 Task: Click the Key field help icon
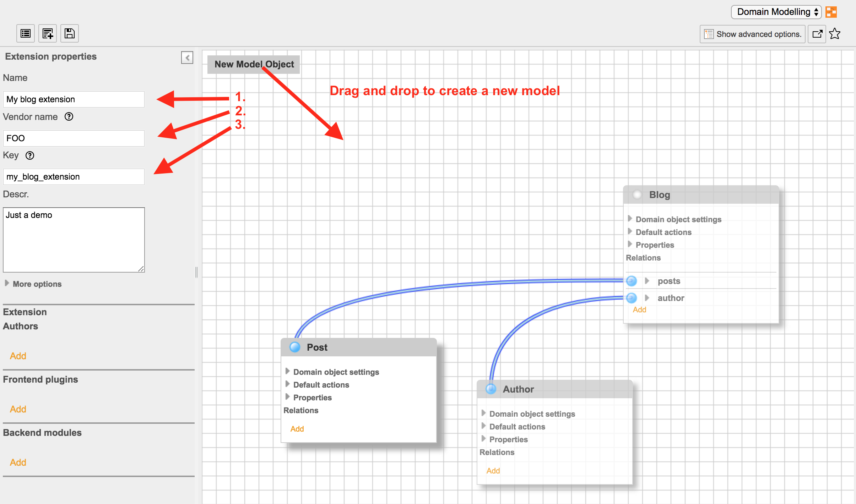coord(30,155)
